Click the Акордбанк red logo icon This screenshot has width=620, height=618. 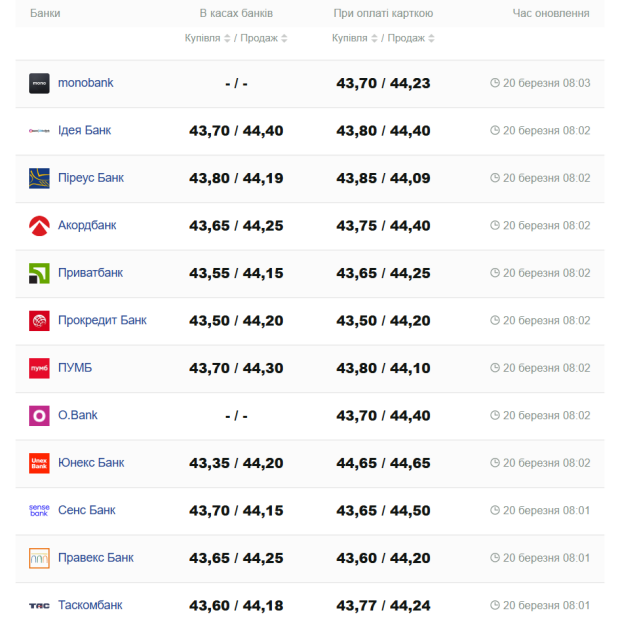click(39, 226)
